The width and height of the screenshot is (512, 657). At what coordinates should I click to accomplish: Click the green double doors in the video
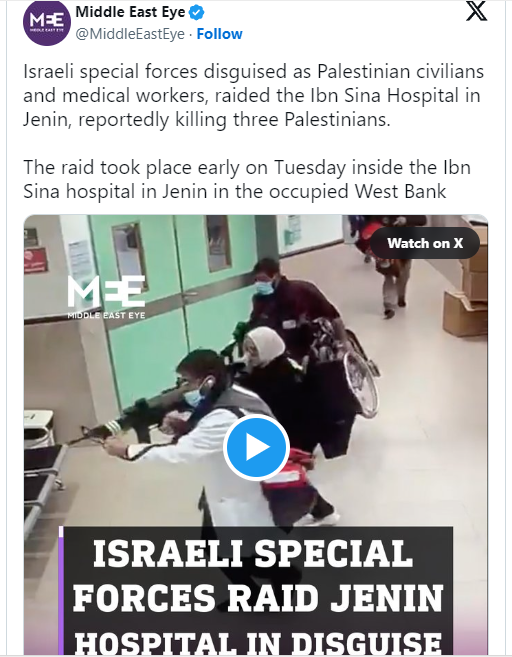click(x=178, y=293)
